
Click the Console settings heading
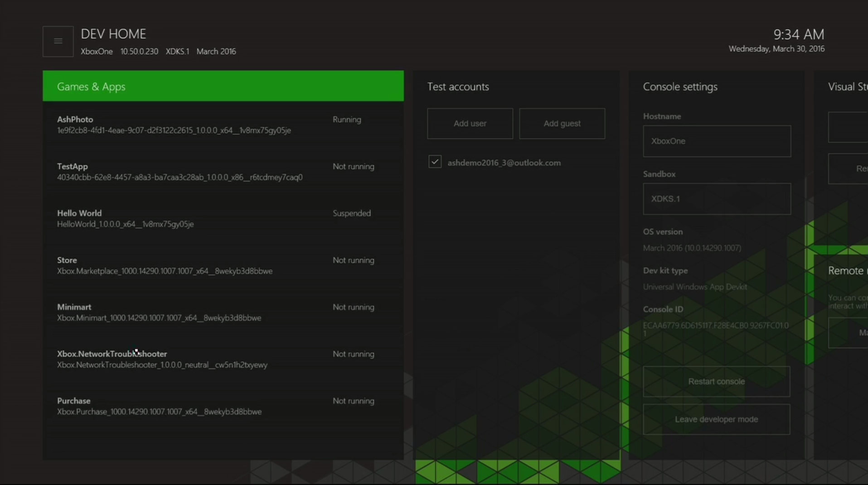point(680,86)
